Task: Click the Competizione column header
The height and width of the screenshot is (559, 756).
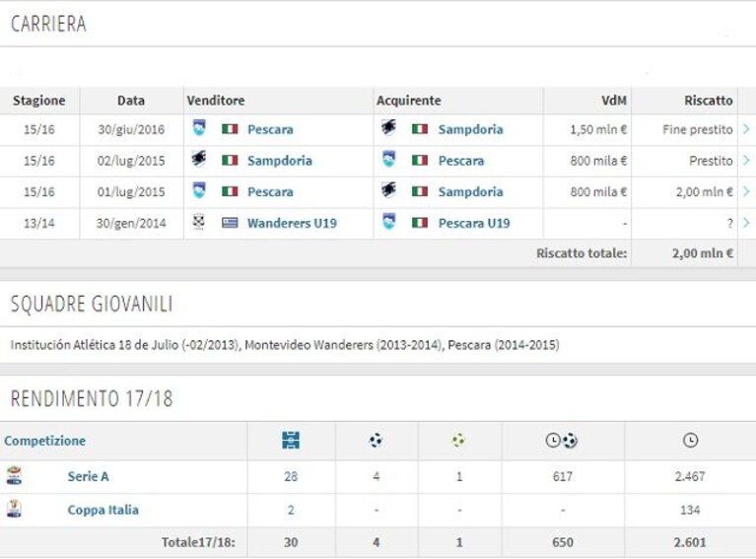Action: [x=44, y=441]
